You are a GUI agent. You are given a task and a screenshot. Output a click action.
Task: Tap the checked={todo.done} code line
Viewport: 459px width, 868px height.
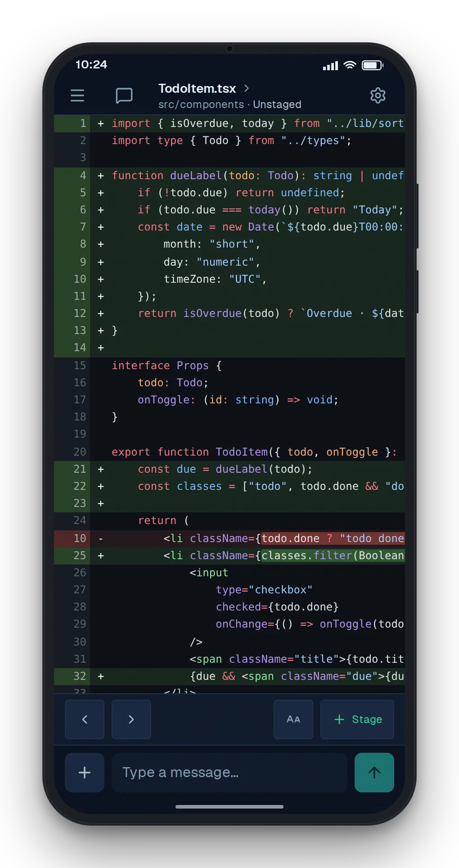(229, 607)
